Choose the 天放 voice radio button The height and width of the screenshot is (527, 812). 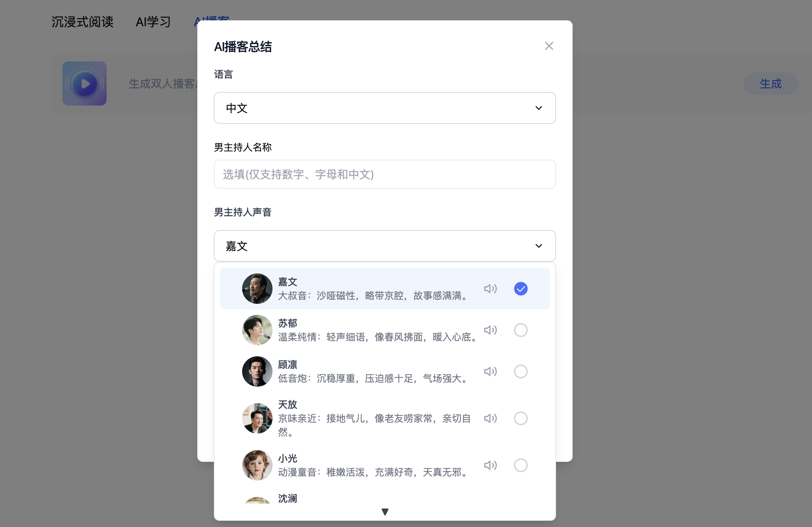[521, 418]
